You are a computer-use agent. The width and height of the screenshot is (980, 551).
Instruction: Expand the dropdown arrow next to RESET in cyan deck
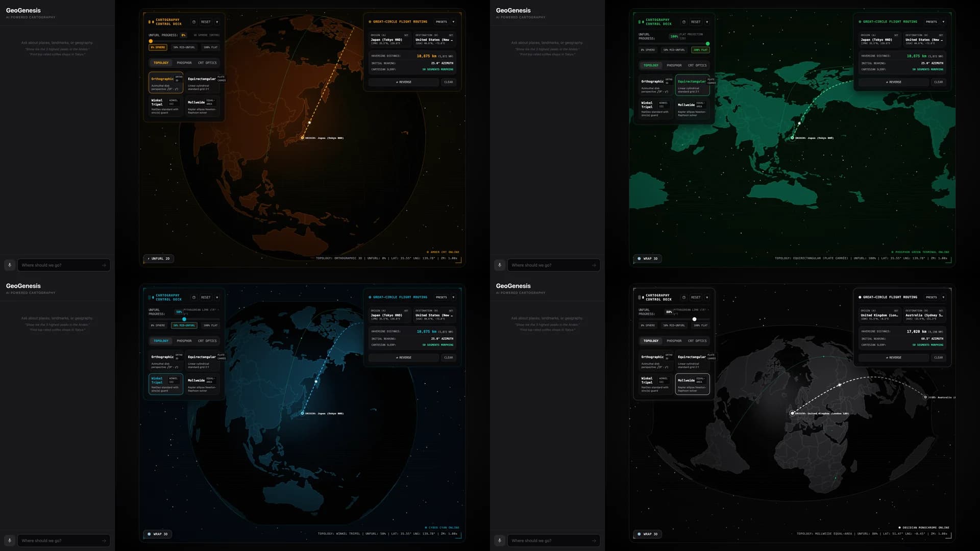pyautogui.click(x=217, y=297)
